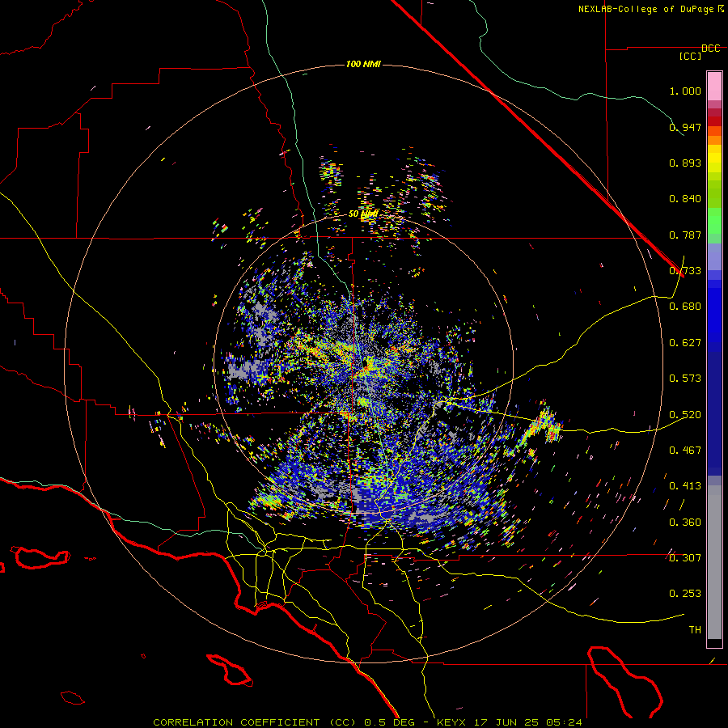Select the 0.893 legend value
The height and width of the screenshot is (728, 728).
pos(685,163)
